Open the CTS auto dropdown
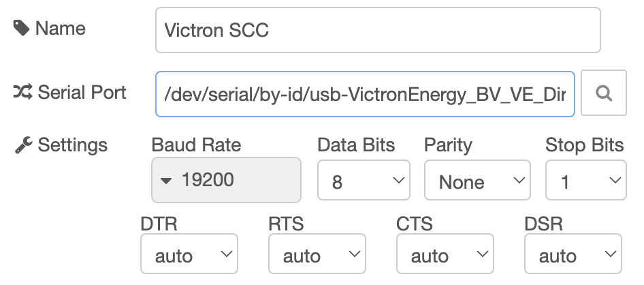The height and width of the screenshot is (285, 644). [x=445, y=255]
